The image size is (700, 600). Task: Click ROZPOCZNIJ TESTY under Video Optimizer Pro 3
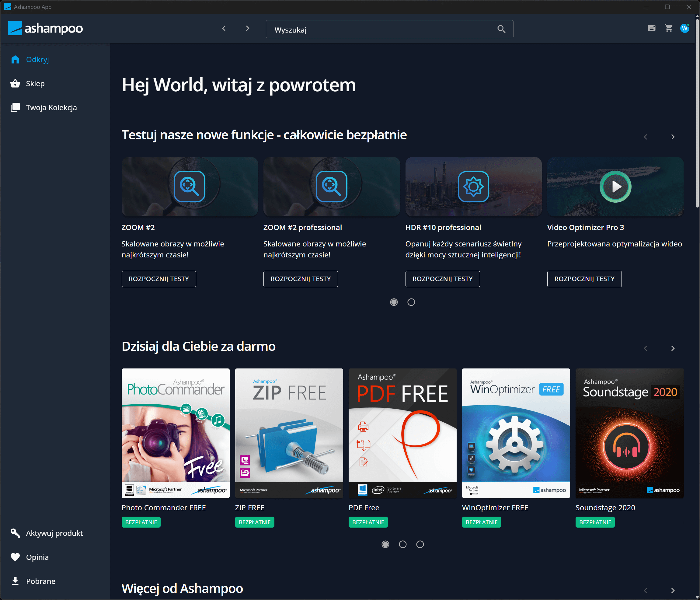584,279
